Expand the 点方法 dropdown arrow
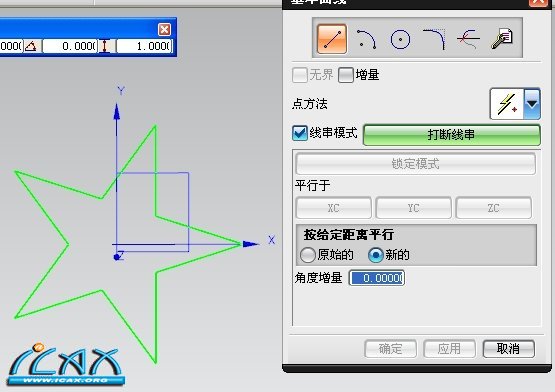555x392 pixels. coord(532,104)
